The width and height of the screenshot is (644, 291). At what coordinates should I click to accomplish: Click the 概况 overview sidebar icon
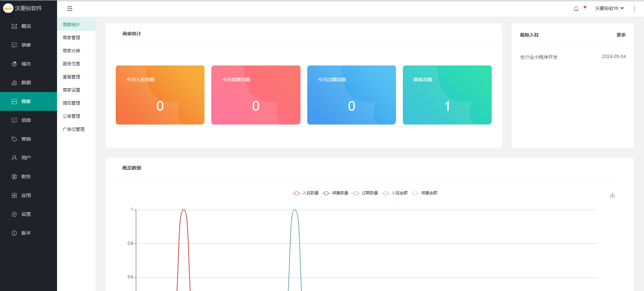(x=14, y=26)
